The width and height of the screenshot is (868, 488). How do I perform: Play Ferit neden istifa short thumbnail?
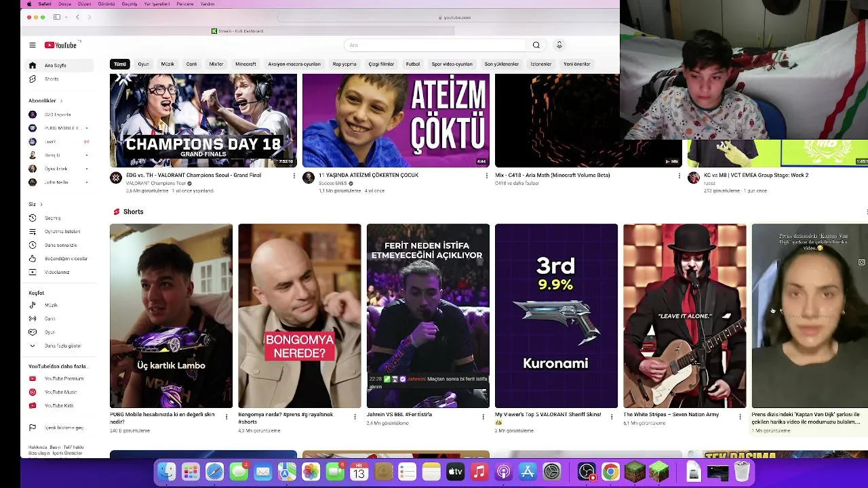[x=428, y=316]
